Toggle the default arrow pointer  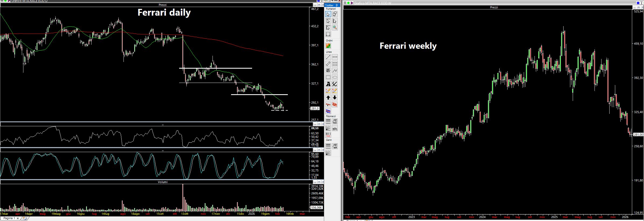coord(328,14)
